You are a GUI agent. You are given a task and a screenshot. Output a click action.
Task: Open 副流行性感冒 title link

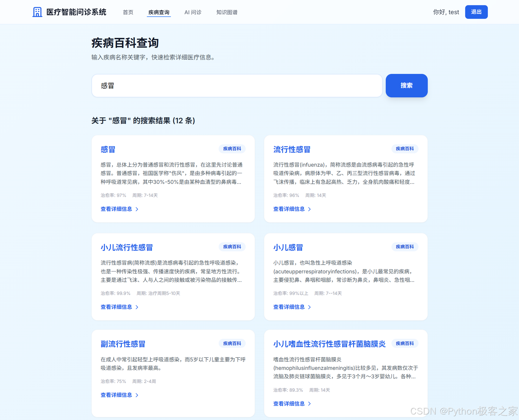pos(123,344)
